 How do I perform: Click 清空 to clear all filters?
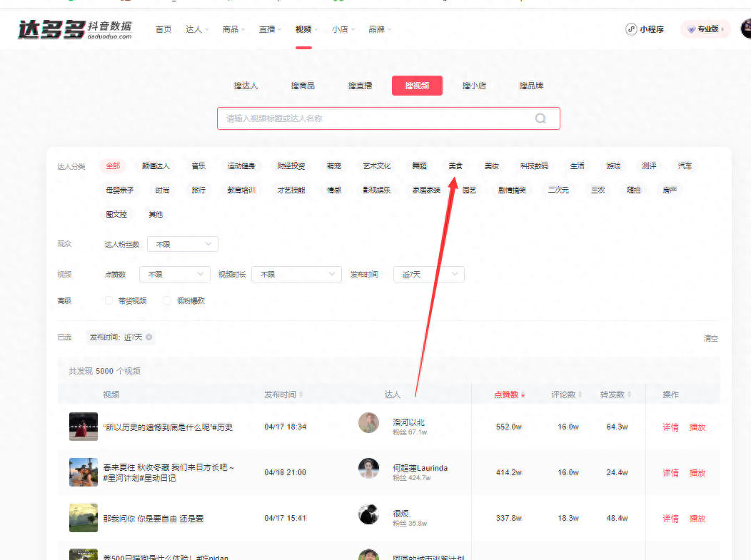[x=710, y=338]
